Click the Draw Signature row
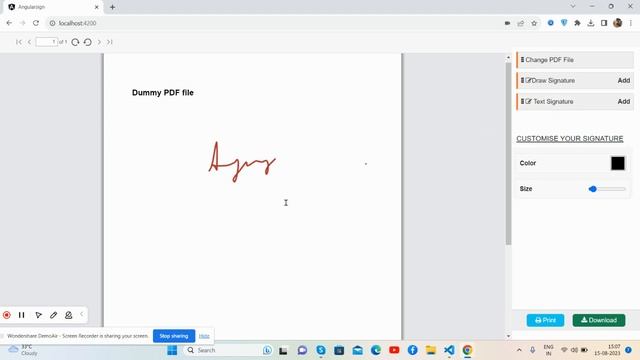Viewport: 640px width, 360px height. [x=575, y=80]
